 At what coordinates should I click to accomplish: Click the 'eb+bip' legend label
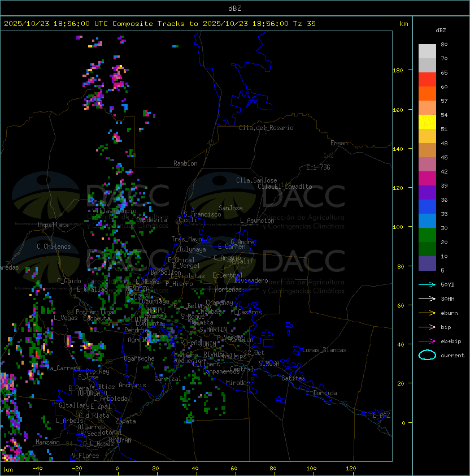[x=451, y=341]
